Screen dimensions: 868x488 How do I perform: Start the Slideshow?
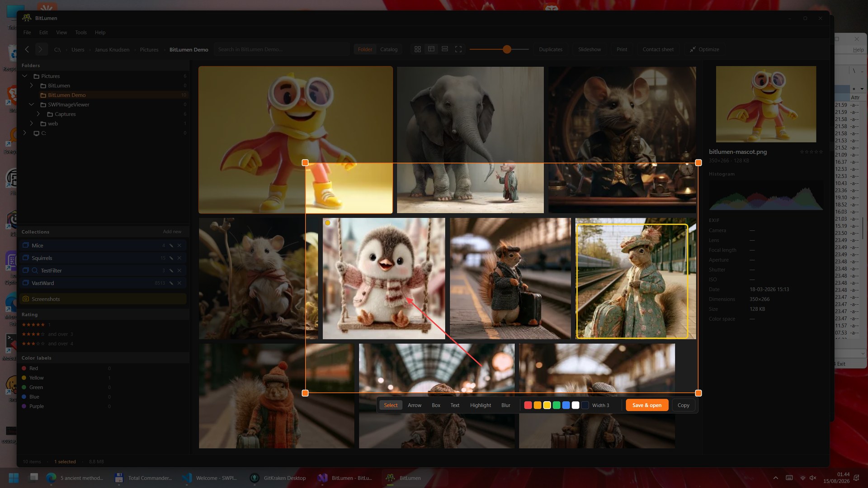[x=590, y=49]
